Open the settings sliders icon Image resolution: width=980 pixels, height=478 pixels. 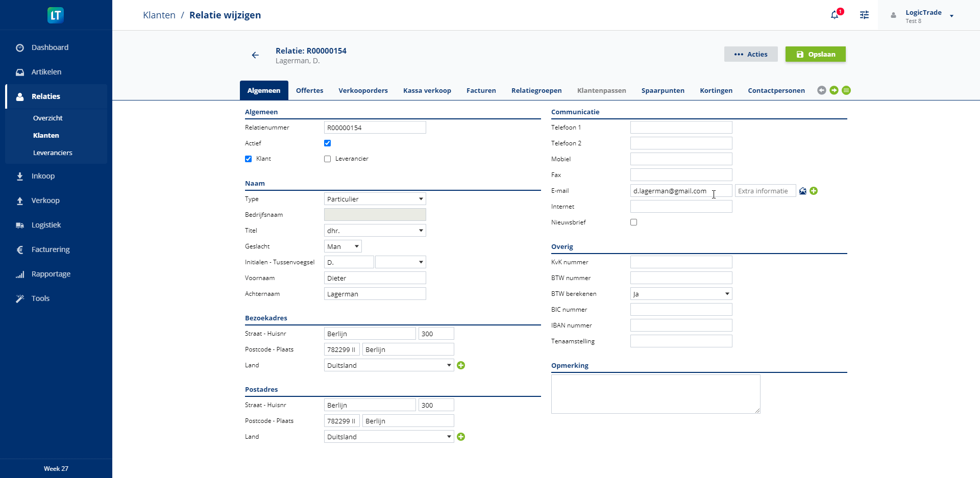coord(864,15)
